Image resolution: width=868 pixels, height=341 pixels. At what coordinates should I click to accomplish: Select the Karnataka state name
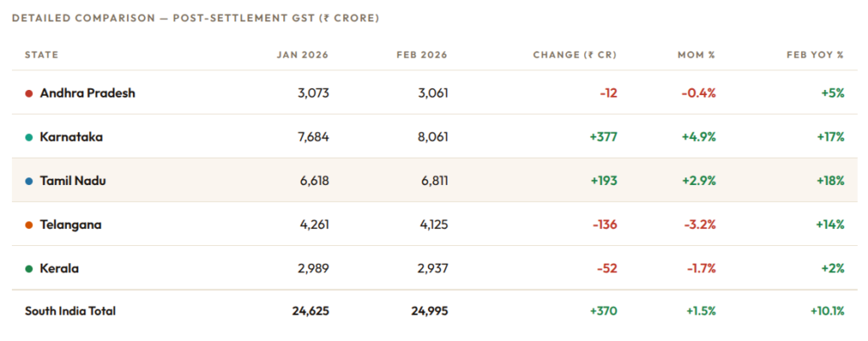coord(71,137)
